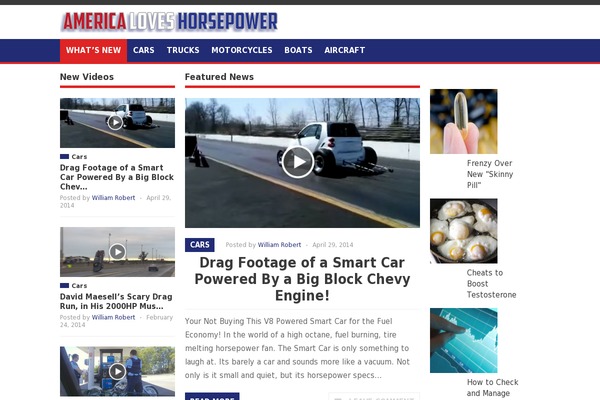Click the Read More button below the excerpt
The height and width of the screenshot is (400, 600).
click(212, 397)
